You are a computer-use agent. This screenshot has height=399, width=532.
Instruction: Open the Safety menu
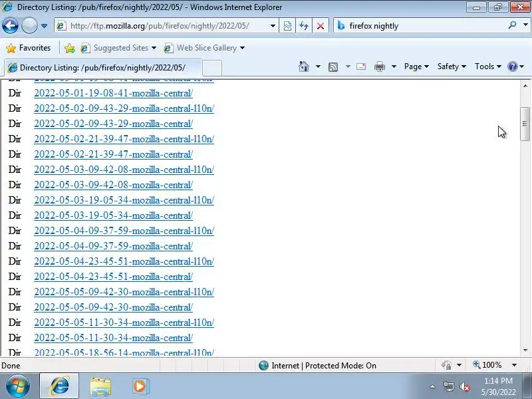pos(452,66)
